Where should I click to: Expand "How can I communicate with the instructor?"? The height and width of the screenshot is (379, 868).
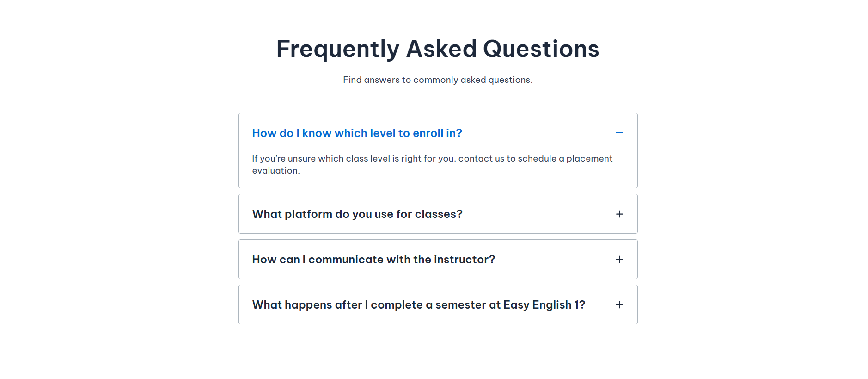pyautogui.click(x=373, y=260)
